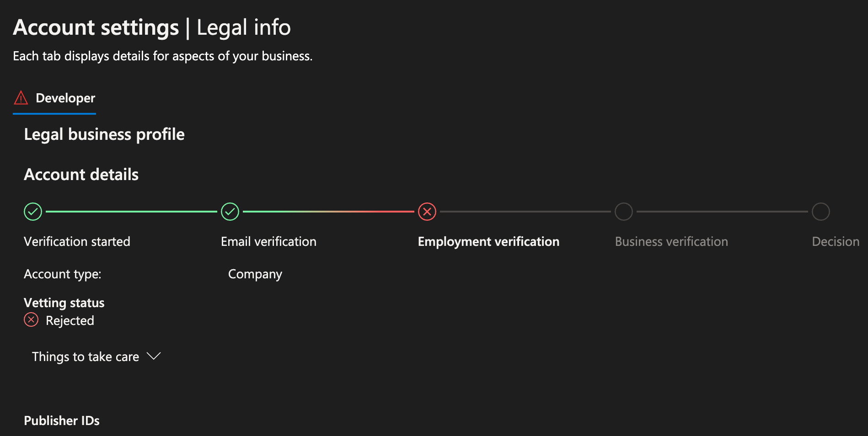Collapse the Things to take care disclosure arrow

click(154, 356)
